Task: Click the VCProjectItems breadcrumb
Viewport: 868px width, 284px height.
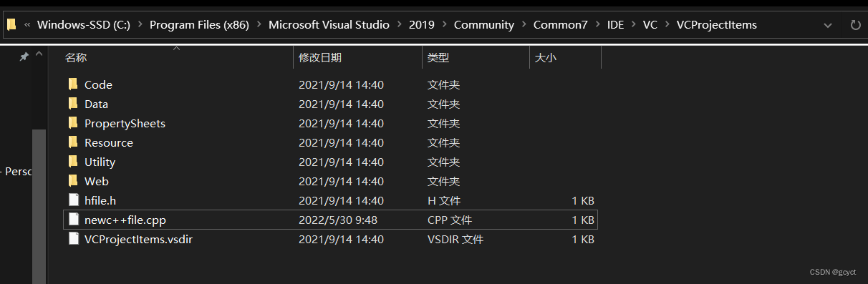Action: [x=716, y=25]
